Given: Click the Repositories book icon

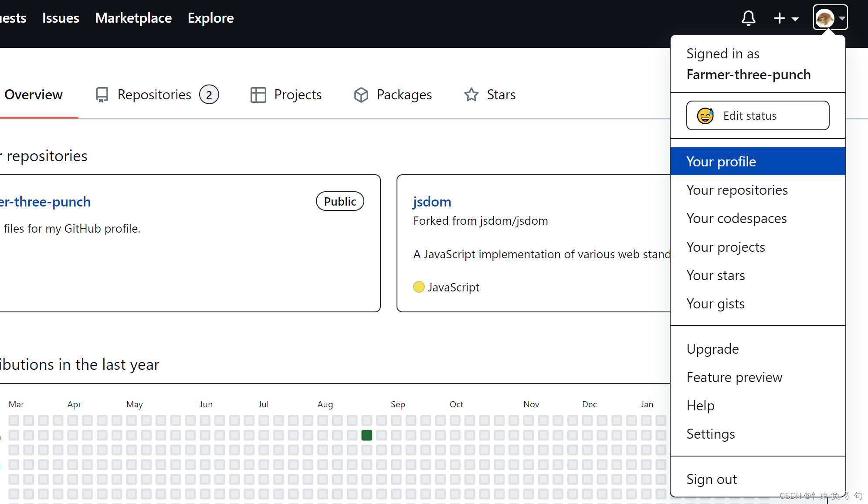Looking at the screenshot, I should tap(102, 95).
